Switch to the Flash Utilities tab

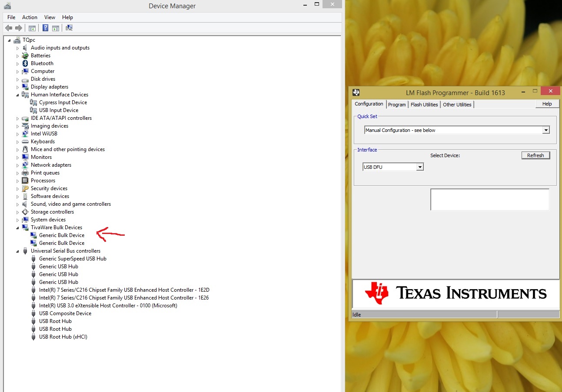point(424,105)
